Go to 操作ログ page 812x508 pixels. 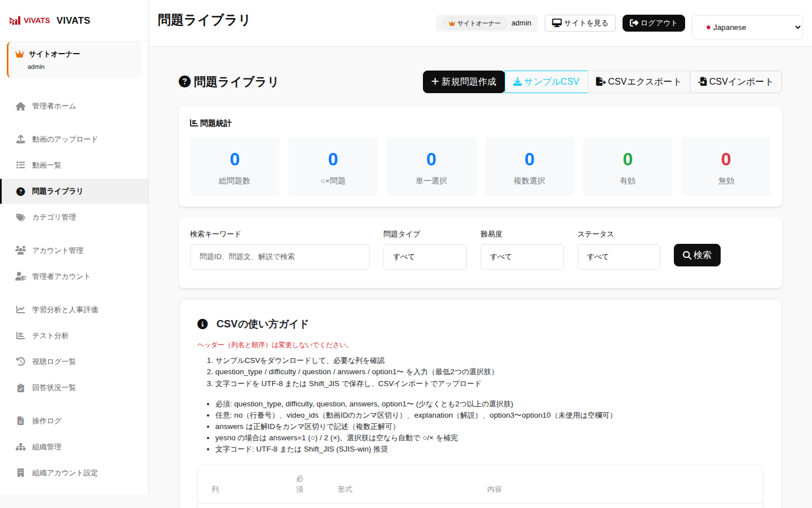point(74,421)
